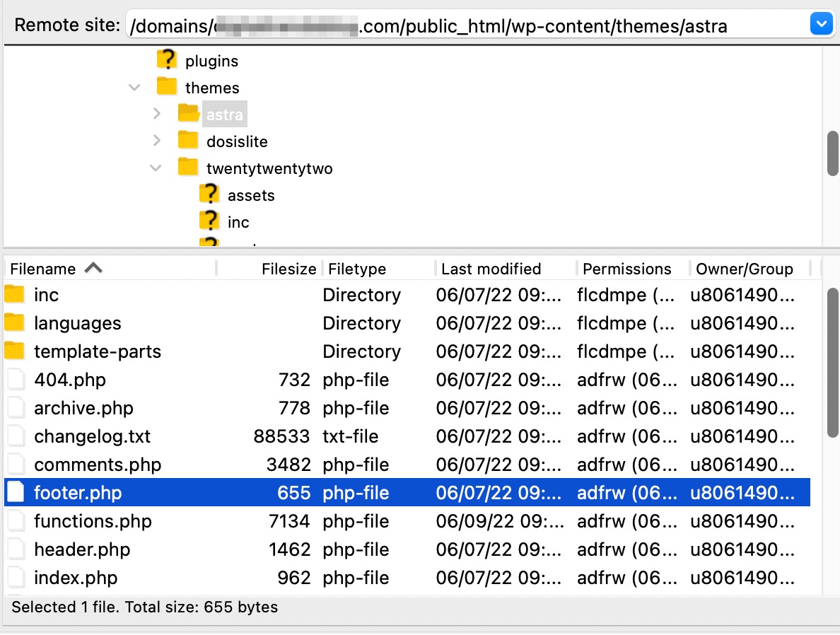This screenshot has width=840, height=635.
Task: Click the question-mark icon beside plugins
Action: [x=167, y=59]
